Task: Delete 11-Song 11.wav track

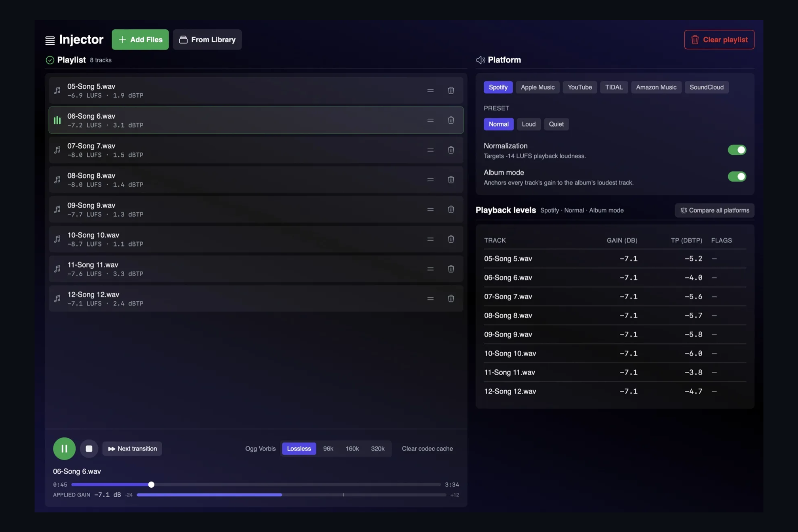Action: tap(451, 269)
